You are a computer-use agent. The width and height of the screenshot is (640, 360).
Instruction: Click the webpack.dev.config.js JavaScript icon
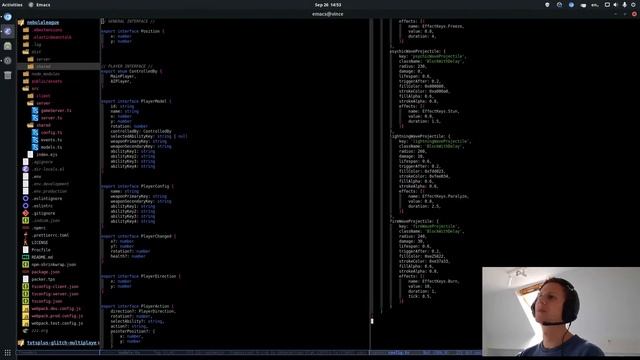(25, 309)
